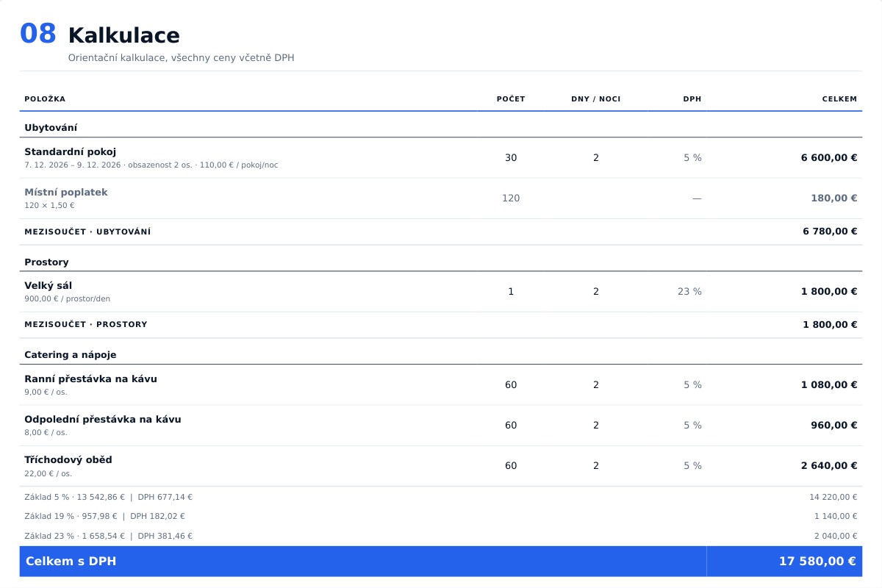
Task: Click the subtitle "Orientační kalkulace, všechny ceny včetně DPH"
Action: 181,57
